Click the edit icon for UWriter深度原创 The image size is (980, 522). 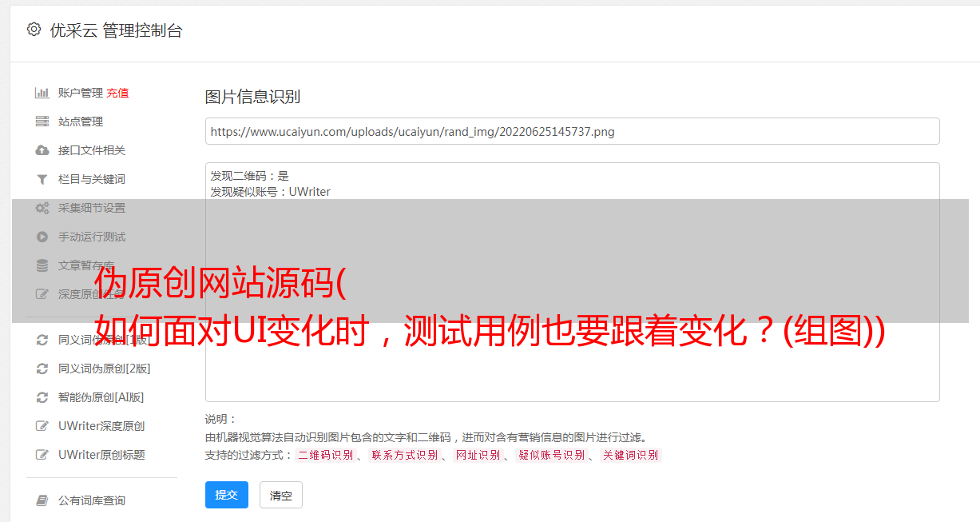coord(42,426)
